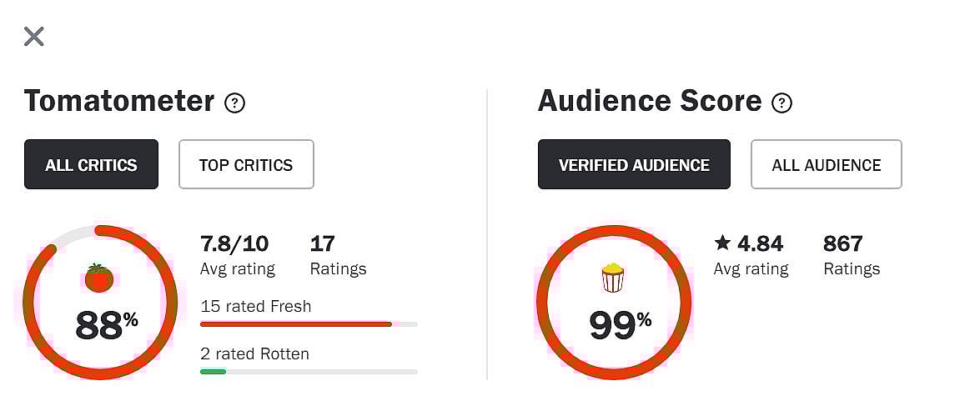The image size is (980, 411).
Task: Click the popcorn bucket audience icon
Action: 613,278
